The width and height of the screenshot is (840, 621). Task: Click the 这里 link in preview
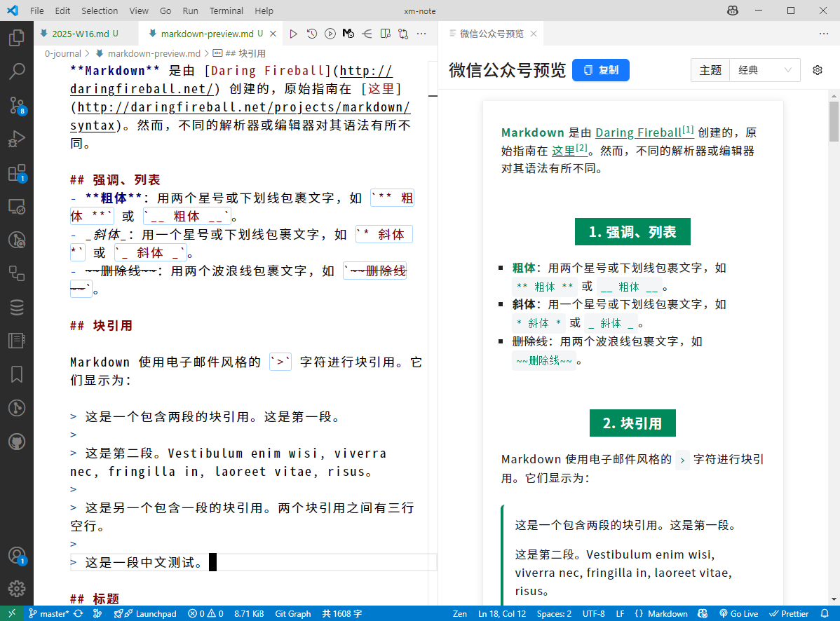pyautogui.click(x=569, y=151)
